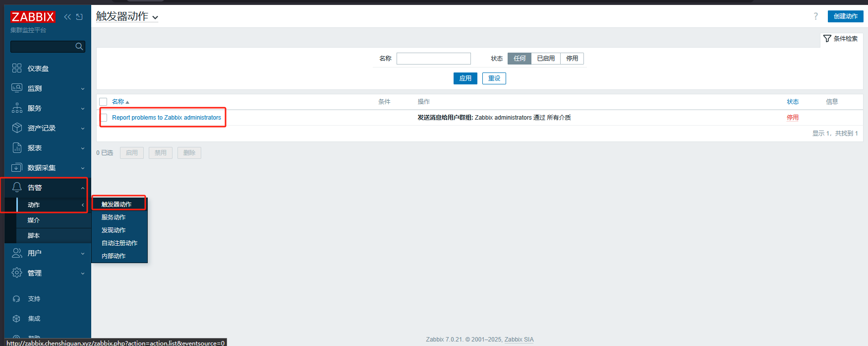Viewport: 868px width, 346px height.
Task: Click the 创建动作 button
Action: tap(845, 16)
